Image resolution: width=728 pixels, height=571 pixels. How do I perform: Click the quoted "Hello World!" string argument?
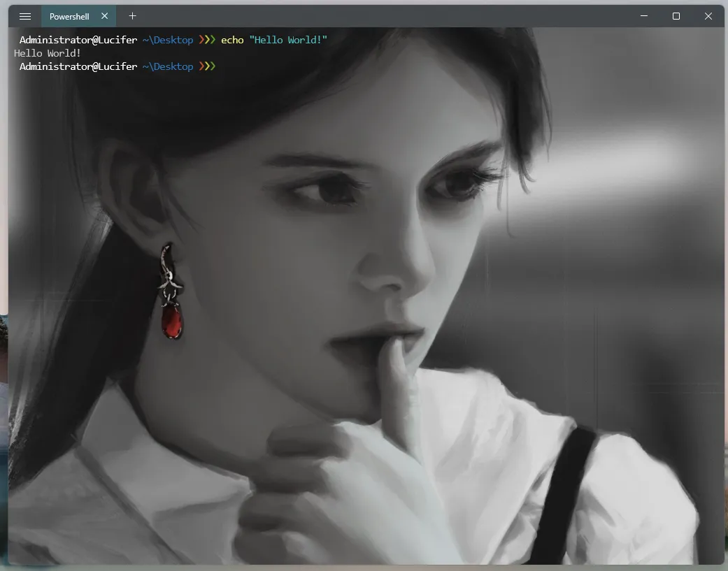coord(288,40)
